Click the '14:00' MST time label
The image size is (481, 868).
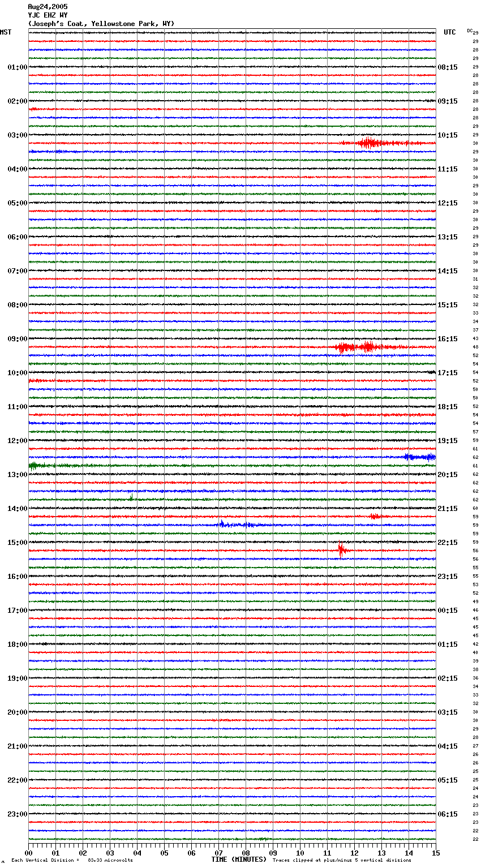[18, 509]
